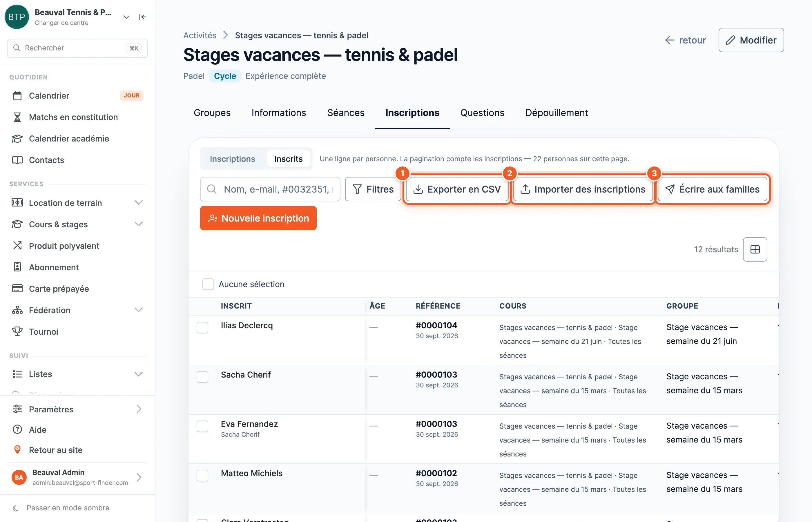The height and width of the screenshot is (522, 812).
Task: Open Contacts from the sidebar
Action: [x=77, y=160]
